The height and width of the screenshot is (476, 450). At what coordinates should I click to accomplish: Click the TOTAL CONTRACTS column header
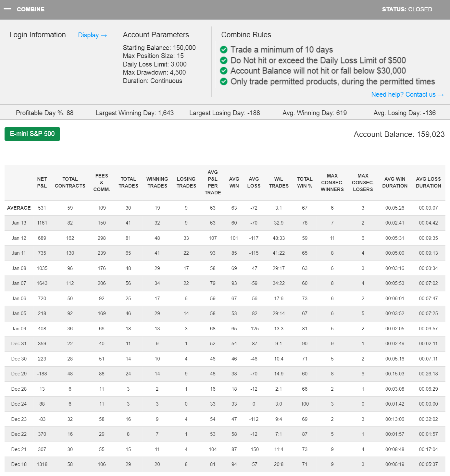[x=70, y=182]
